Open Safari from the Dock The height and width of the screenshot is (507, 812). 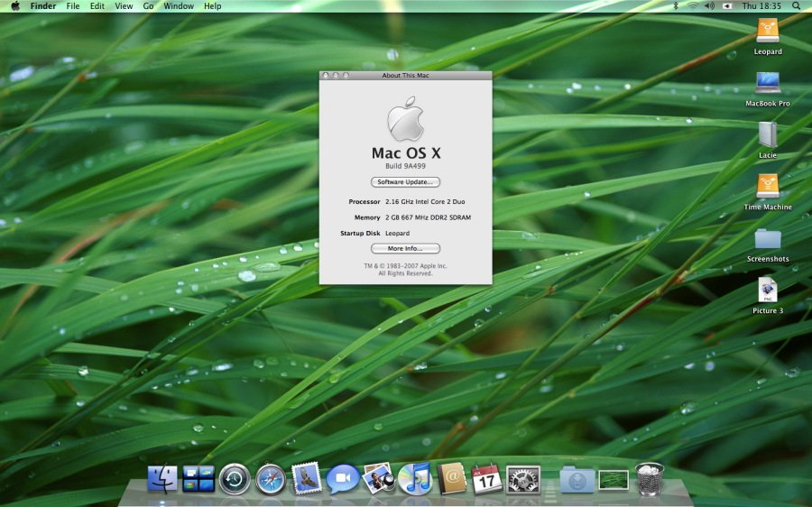[271, 479]
